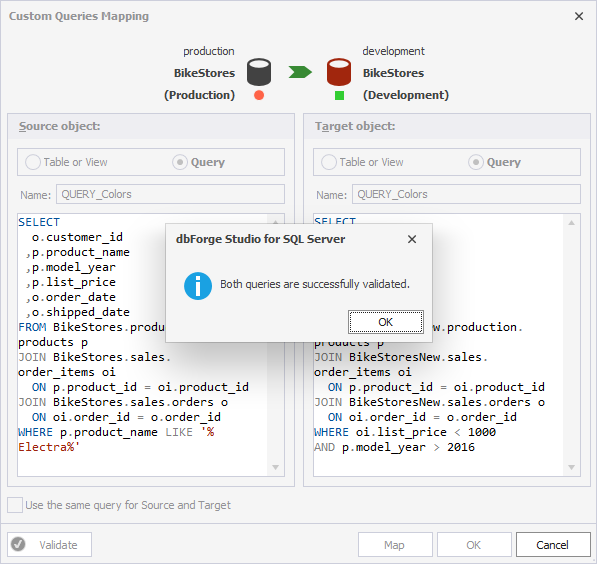This screenshot has height=564, width=597.
Task: Click source query line ',p.product_name'
Action: [x=77, y=252]
